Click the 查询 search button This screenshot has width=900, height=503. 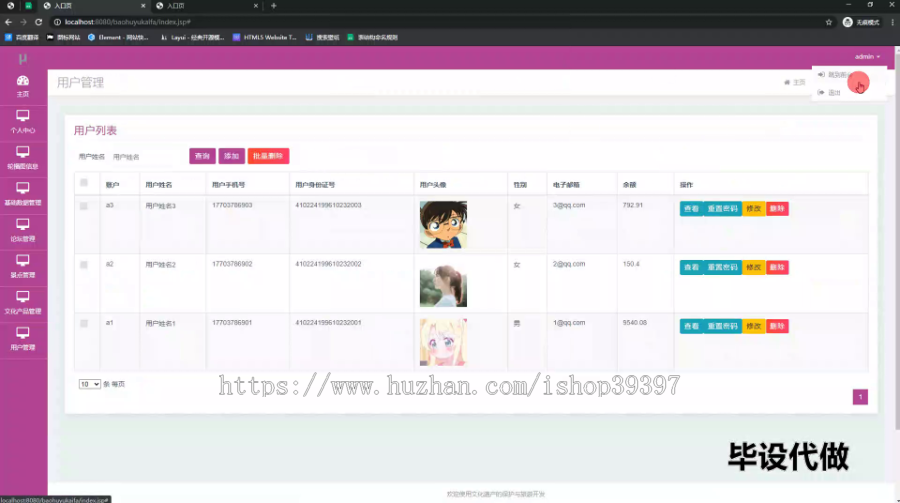point(202,156)
